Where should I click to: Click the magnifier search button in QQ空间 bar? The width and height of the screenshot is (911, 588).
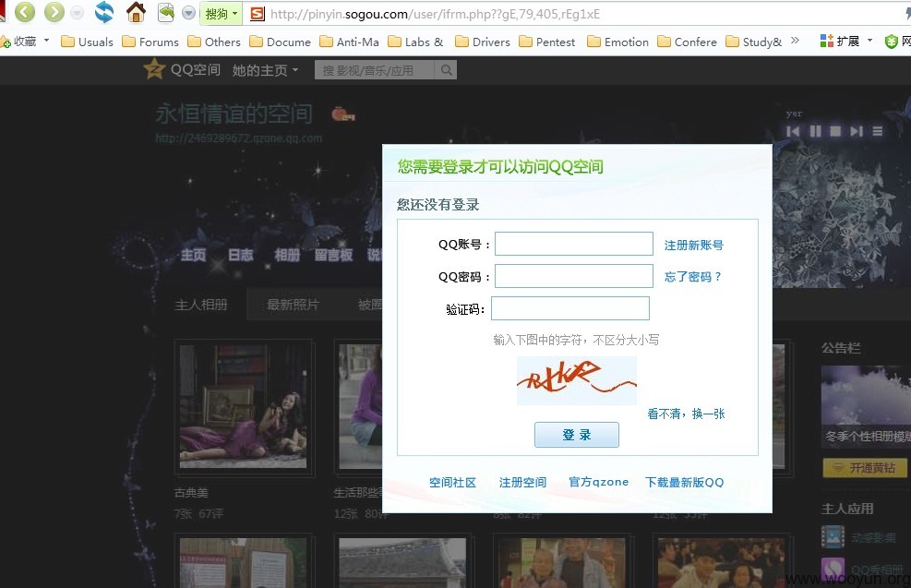click(x=446, y=70)
